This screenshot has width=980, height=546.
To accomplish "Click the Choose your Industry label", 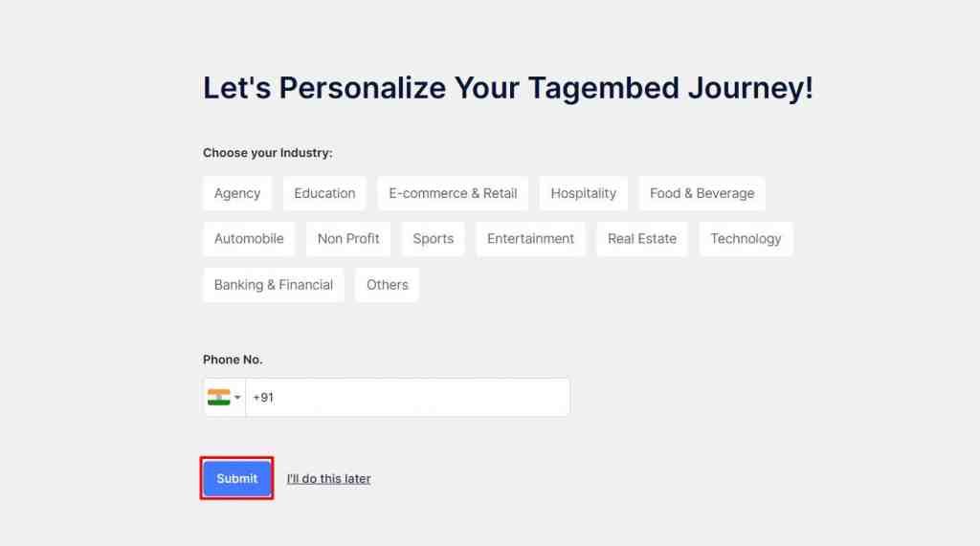I will click(267, 153).
